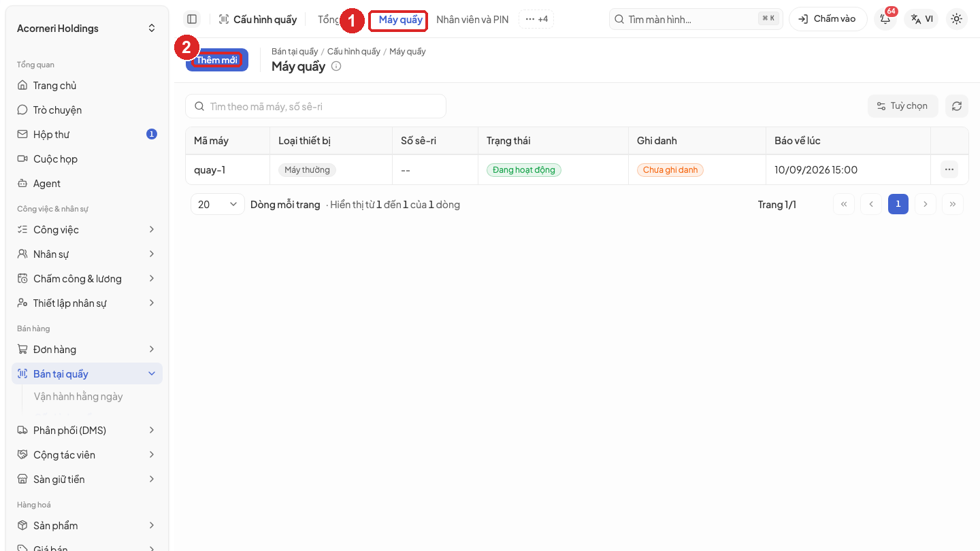This screenshot has height=551, width=980.
Task: Switch theme with the sun icon
Action: (957, 19)
